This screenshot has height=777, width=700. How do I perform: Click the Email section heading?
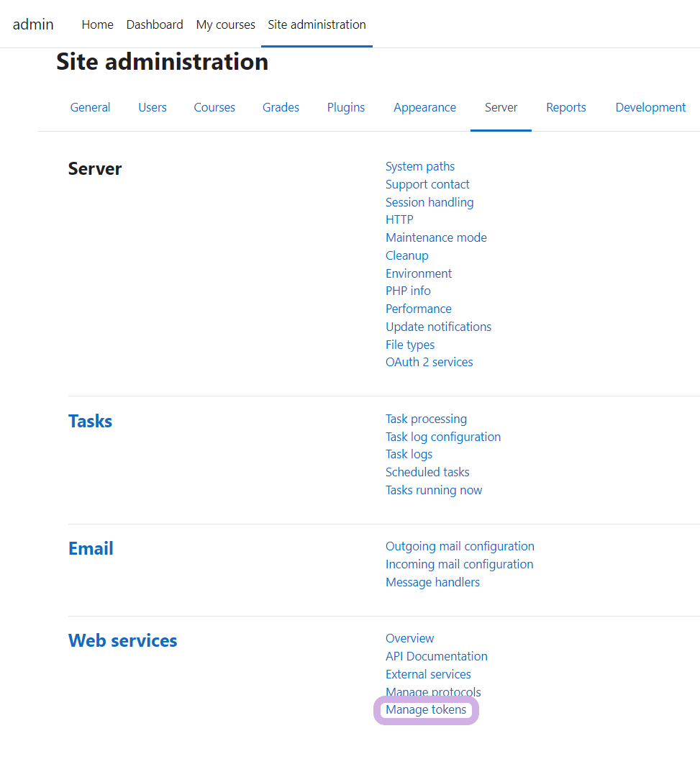click(x=91, y=548)
